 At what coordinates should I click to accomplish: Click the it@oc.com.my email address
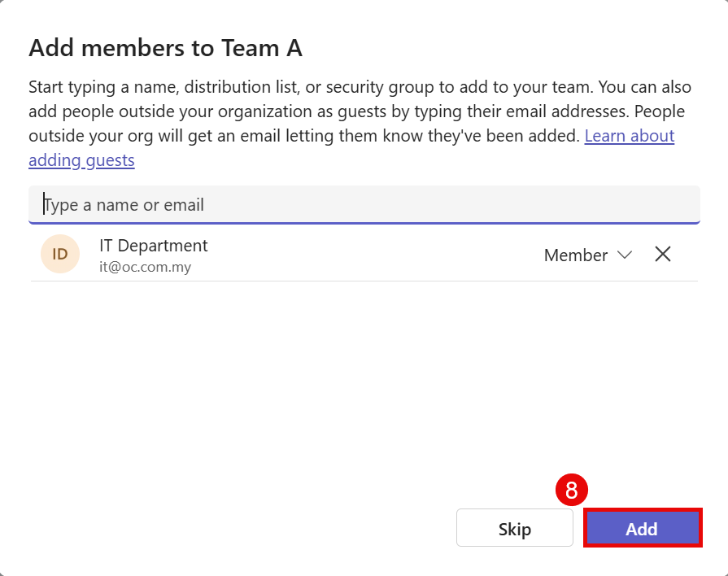(145, 267)
